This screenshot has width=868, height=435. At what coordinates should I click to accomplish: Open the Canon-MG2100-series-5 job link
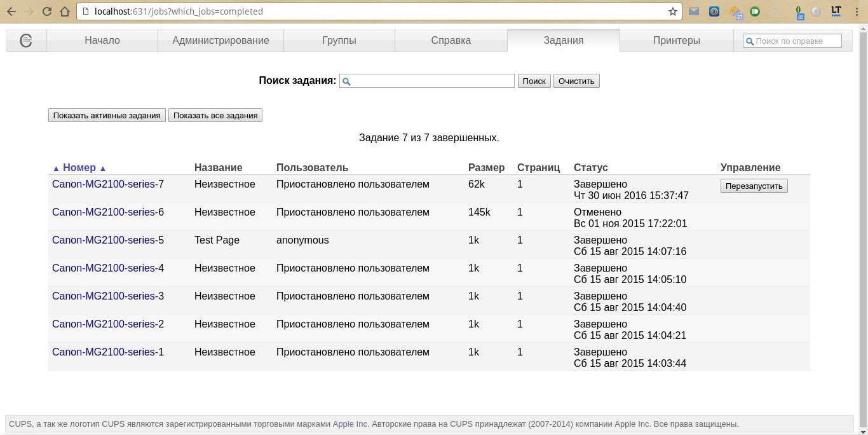point(107,240)
